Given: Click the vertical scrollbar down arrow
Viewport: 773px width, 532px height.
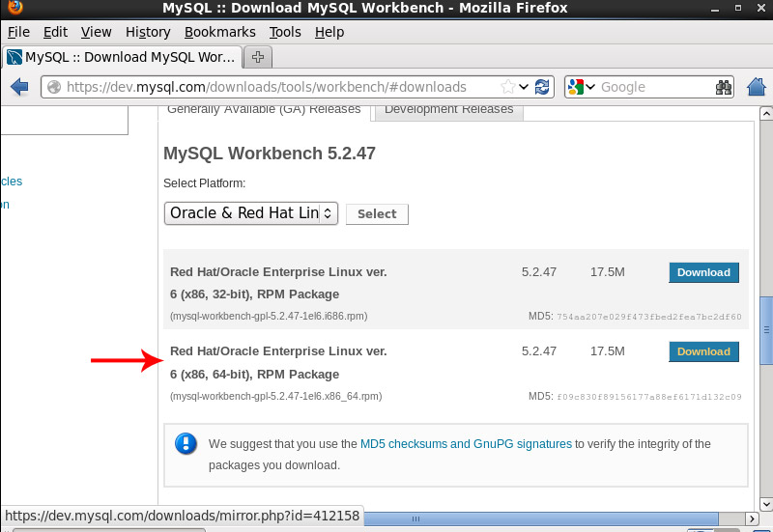Looking at the screenshot, I should (765, 504).
